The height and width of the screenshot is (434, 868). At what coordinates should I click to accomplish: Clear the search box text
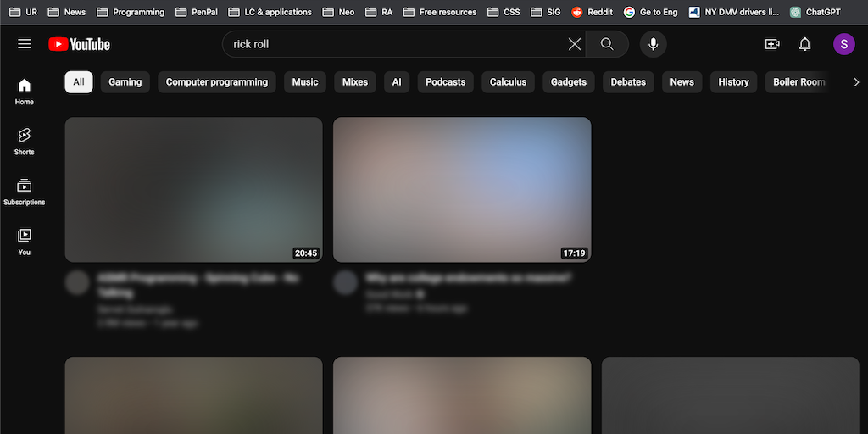(x=575, y=44)
